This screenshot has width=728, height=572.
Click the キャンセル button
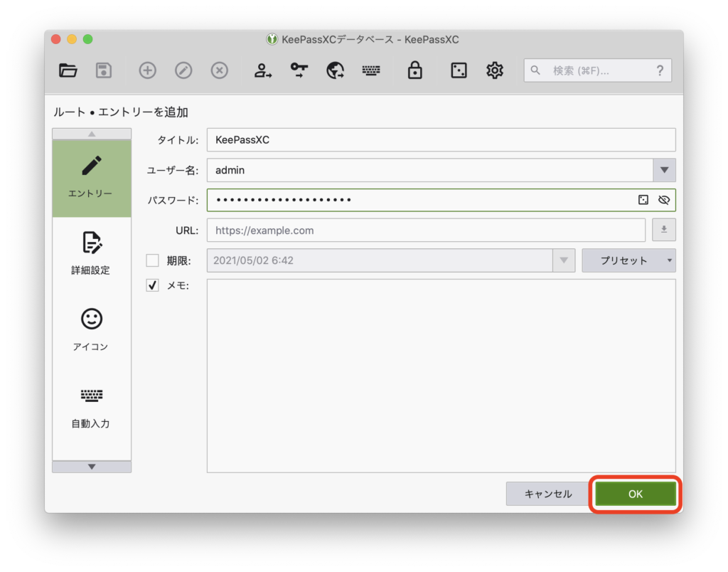pyautogui.click(x=548, y=494)
